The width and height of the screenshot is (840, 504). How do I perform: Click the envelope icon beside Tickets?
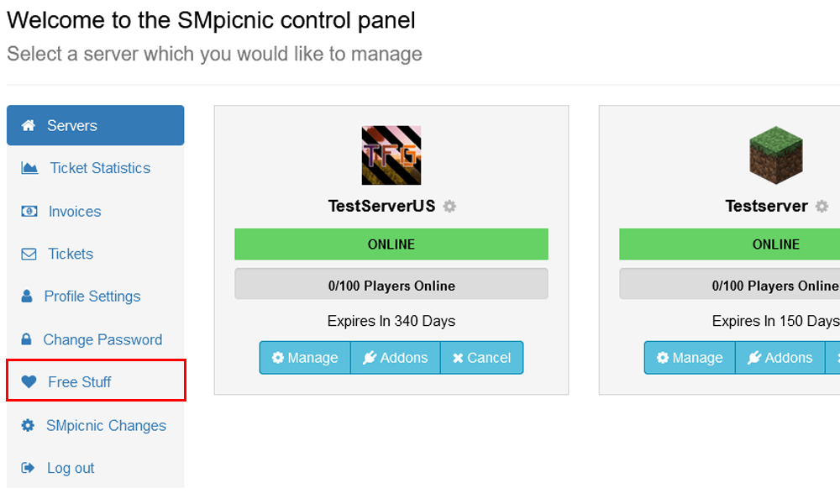pos(29,254)
